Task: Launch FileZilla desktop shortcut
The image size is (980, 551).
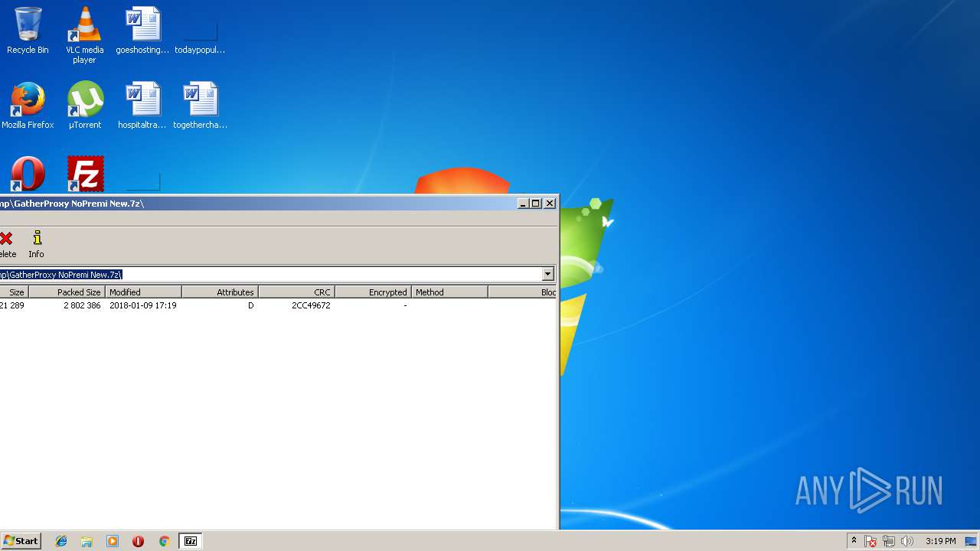Action: point(85,174)
